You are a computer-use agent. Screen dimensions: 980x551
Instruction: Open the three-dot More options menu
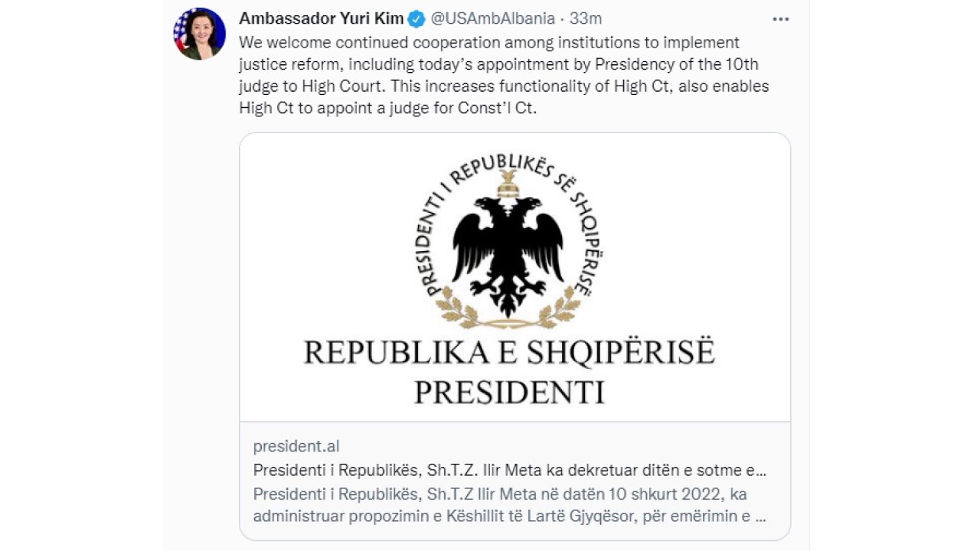click(x=780, y=19)
